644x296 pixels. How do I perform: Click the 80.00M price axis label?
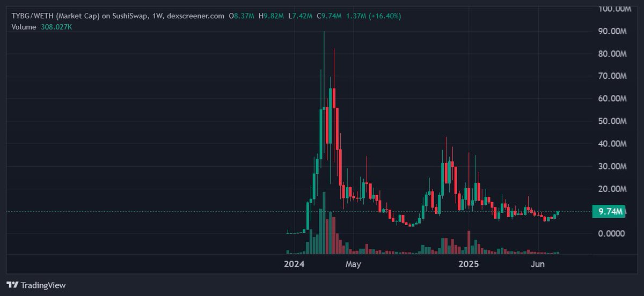(612, 54)
